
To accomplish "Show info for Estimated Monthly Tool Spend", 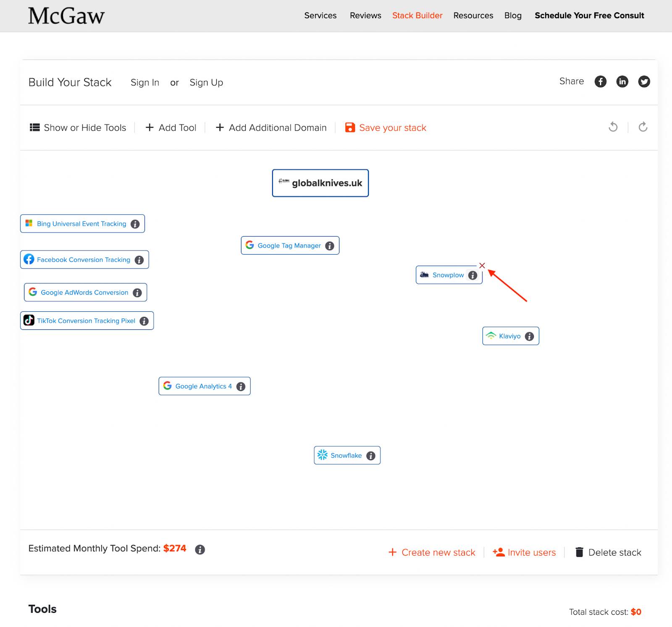I will (200, 550).
